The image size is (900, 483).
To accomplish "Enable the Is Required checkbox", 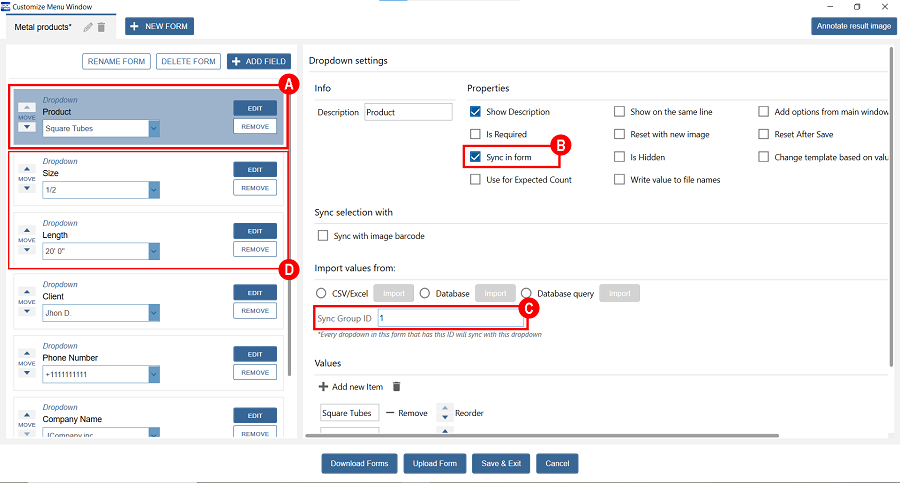I will (476, 134).
